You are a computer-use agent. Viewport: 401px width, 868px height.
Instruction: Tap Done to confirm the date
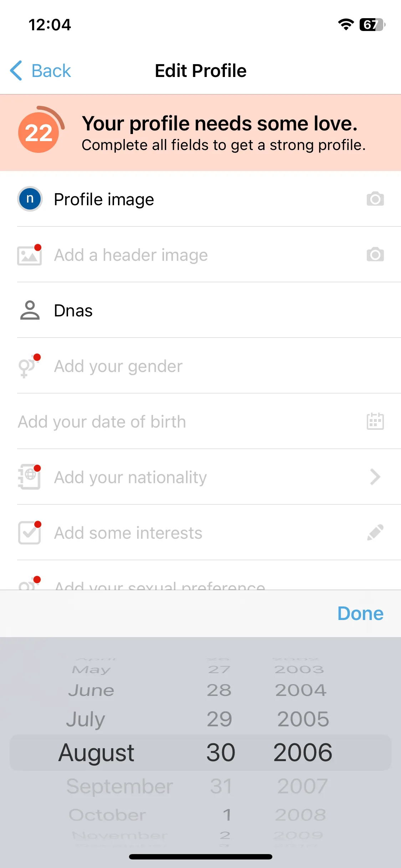[360, 614]
